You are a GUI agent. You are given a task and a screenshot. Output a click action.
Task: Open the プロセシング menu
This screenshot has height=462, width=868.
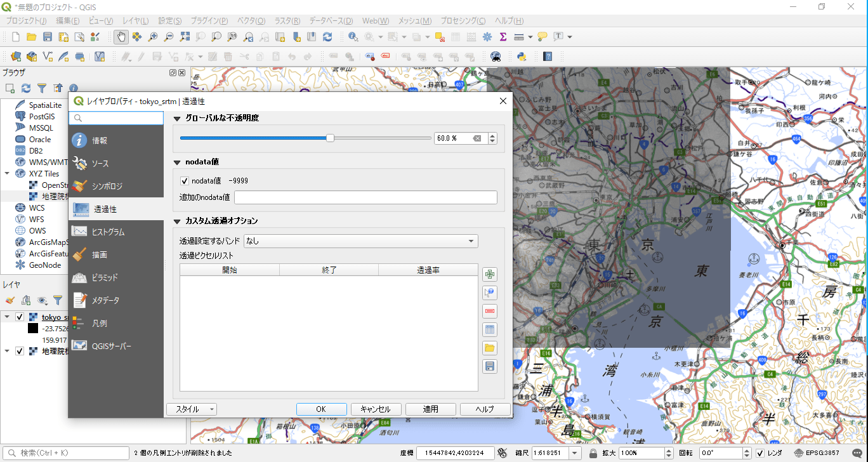[463, 21]
